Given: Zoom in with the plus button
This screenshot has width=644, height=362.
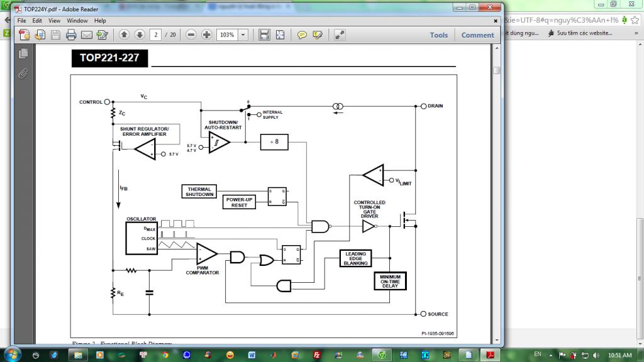Looking at the screenshot, I should tap(206, 35).
